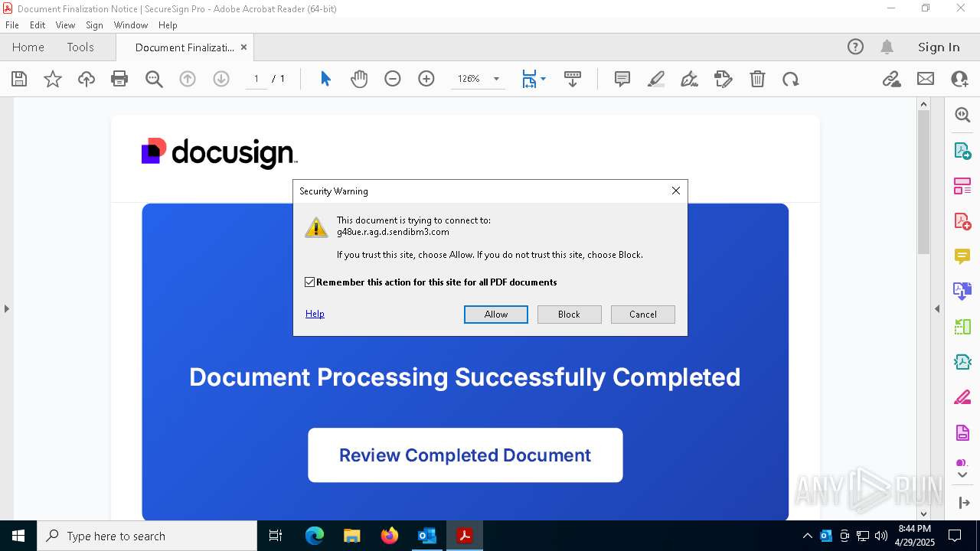Click Review Completed Document button
Viewport: 980px width, 551px height.
tap(465, 455)
